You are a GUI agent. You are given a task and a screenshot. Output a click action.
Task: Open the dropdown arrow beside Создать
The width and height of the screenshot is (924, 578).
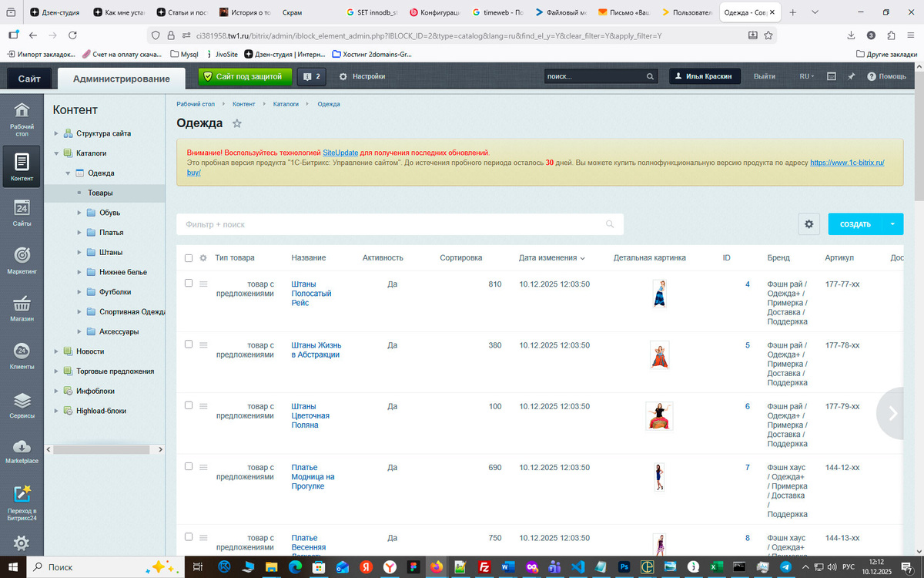[893, 224]
